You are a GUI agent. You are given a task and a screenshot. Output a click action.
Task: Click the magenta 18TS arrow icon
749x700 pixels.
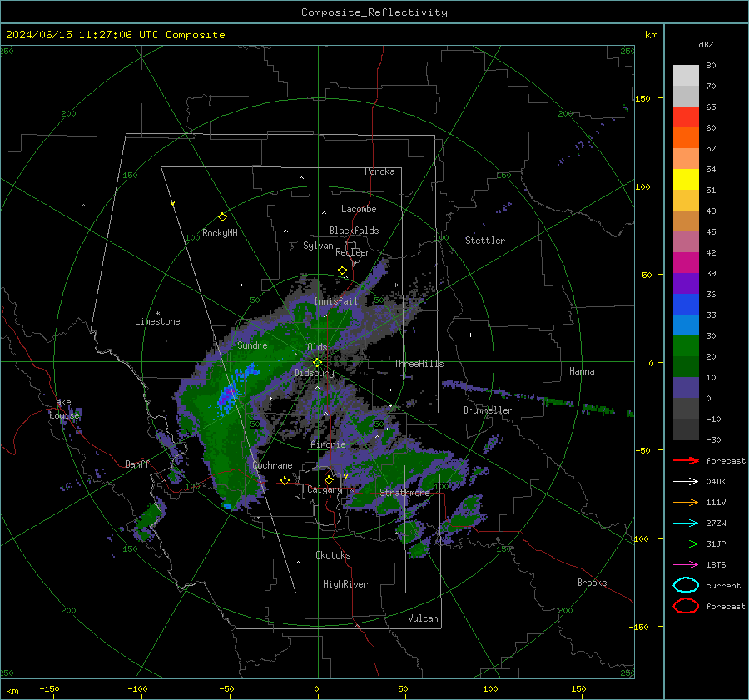(686, 564)
